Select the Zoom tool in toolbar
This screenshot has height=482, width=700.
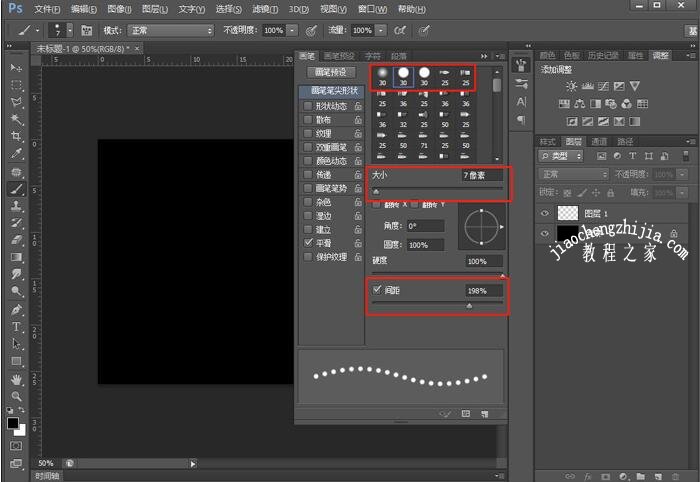[x=16, y=397]
